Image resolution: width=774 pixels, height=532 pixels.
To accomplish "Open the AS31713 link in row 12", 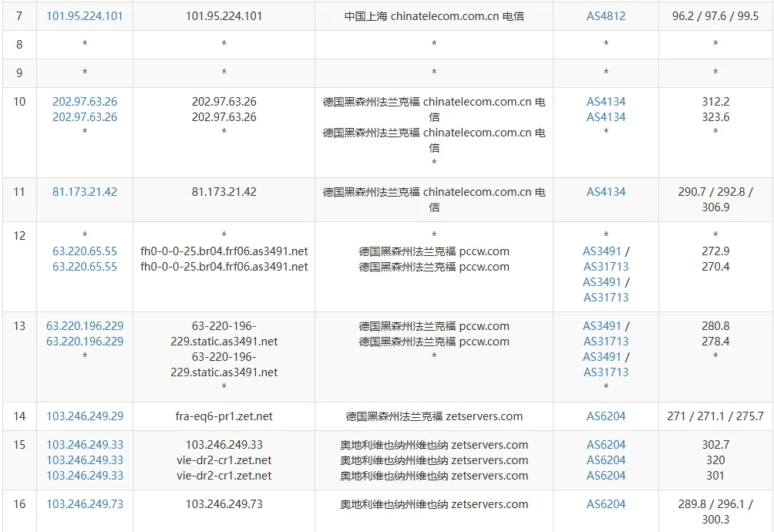I will [605, 266].
